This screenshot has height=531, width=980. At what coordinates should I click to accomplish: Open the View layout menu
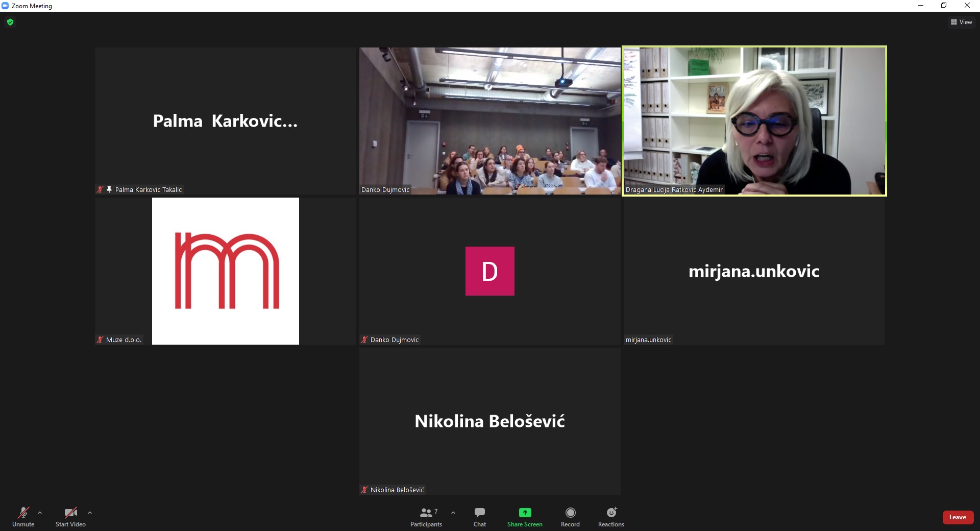pyautogui.click(x=961, y=22)
